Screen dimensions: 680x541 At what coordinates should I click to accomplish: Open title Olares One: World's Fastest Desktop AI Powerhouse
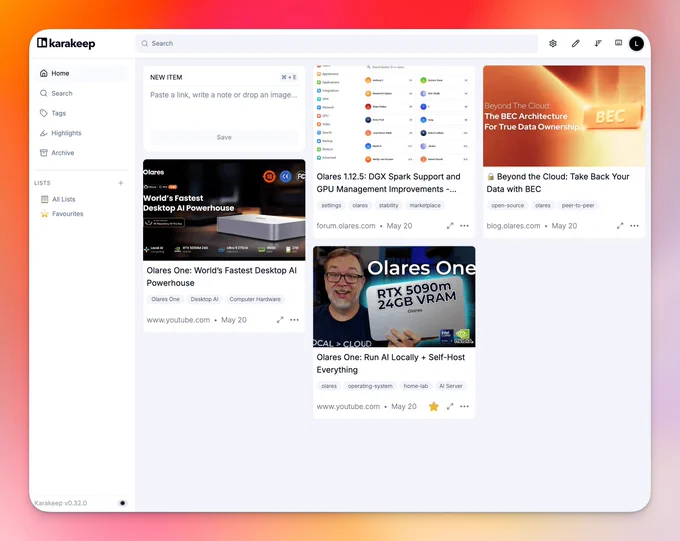222,277
